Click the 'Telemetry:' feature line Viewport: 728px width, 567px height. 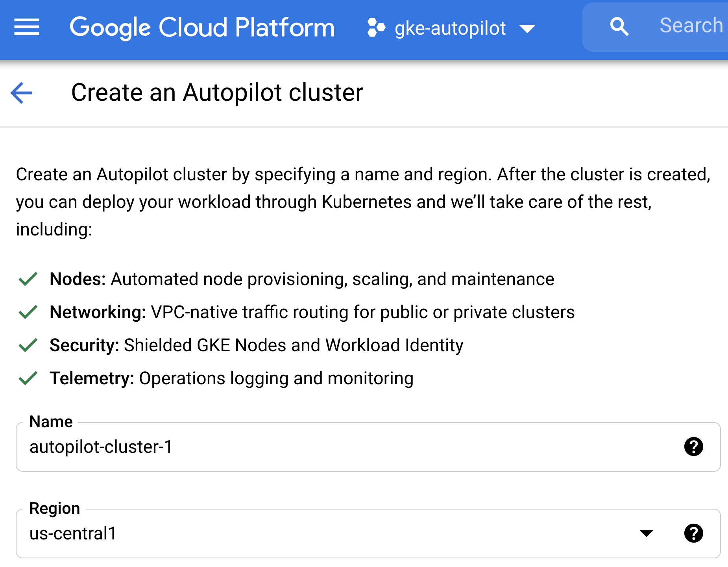231,378
